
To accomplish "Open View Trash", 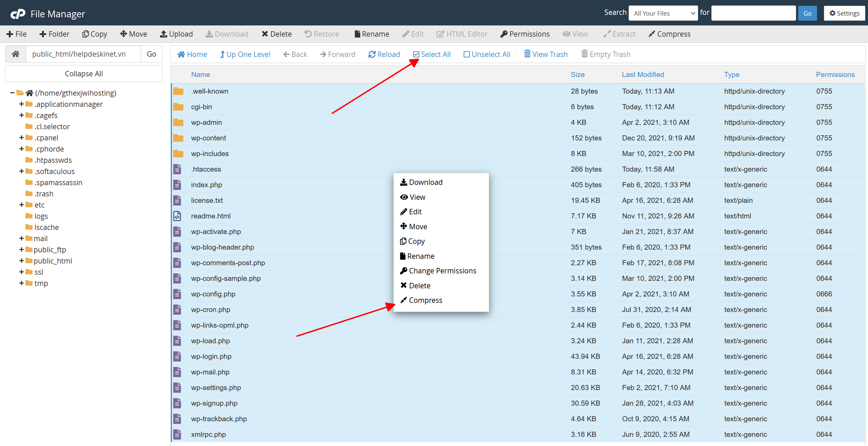I will point(546,54).
